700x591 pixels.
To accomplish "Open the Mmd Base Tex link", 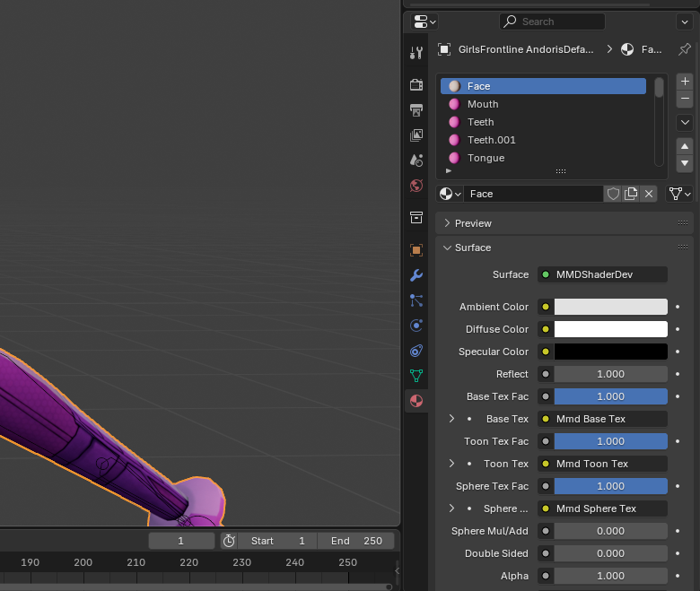I will pos(603,419).
